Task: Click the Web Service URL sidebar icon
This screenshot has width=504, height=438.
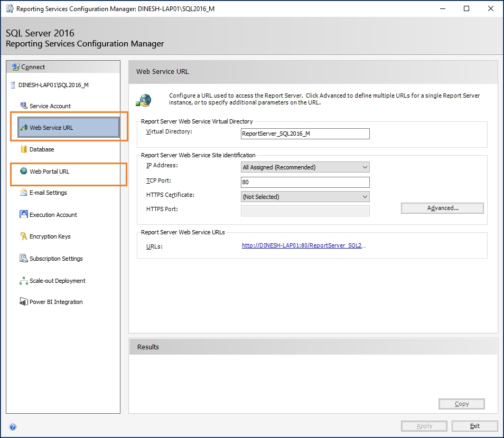Action: point(24,128)
